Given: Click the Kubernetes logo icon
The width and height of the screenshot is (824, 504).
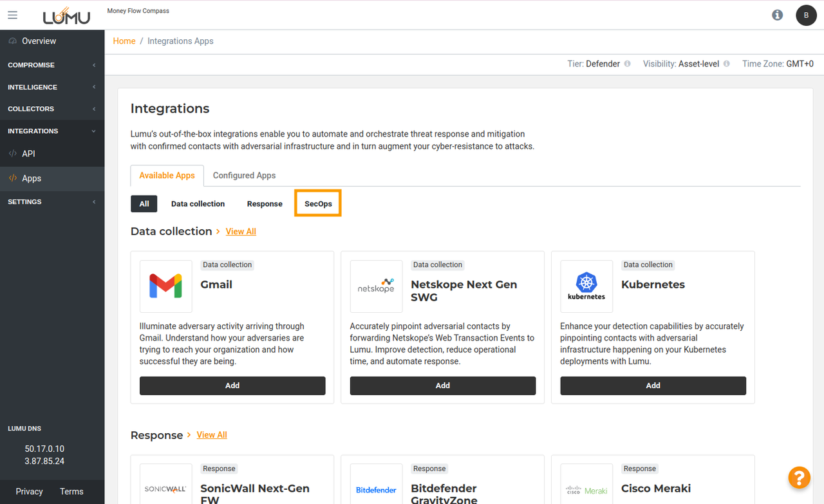Looking at the screenshot, I should (x=586, y=286).
